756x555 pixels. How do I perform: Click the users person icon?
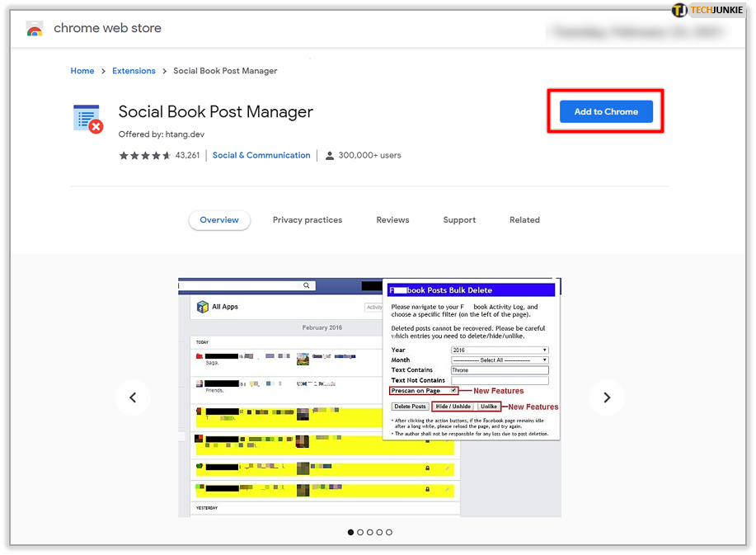coord(329,155)
